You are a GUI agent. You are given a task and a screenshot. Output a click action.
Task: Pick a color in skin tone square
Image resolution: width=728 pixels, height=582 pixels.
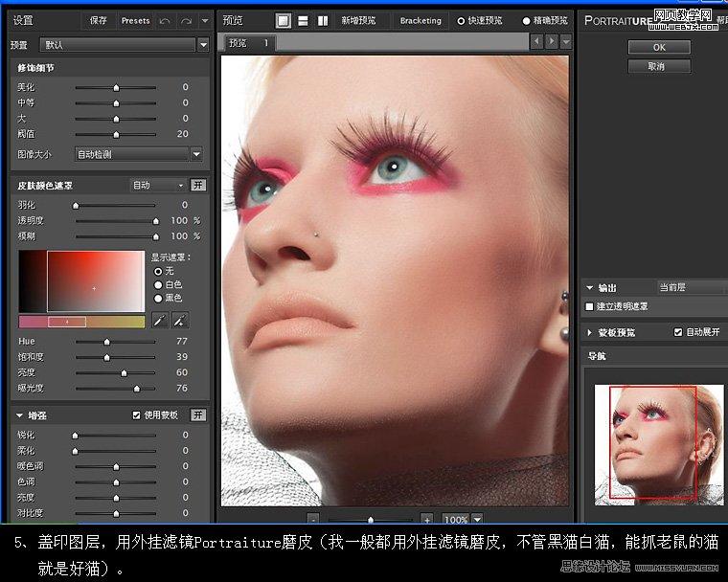(x=96, y=281)
